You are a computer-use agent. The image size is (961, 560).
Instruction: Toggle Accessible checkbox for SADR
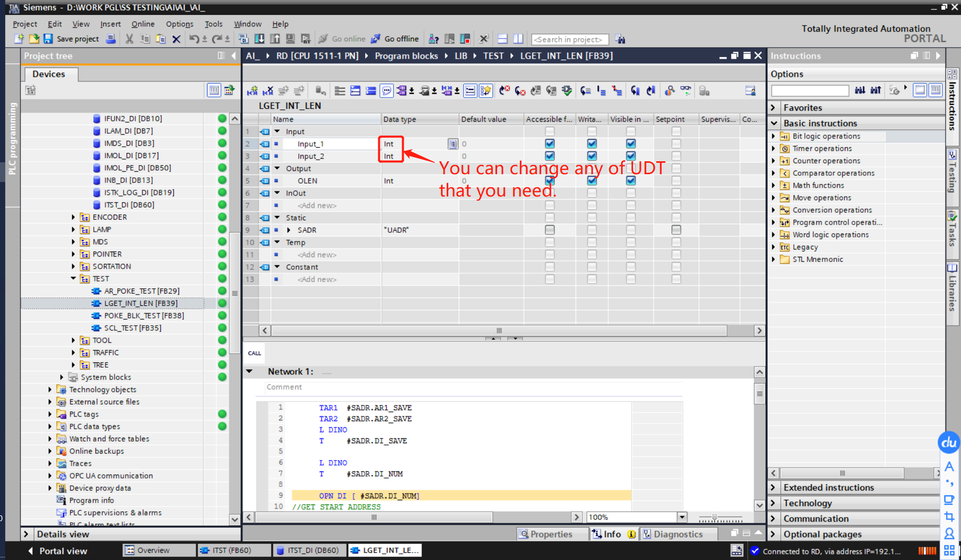pos(550,230)
